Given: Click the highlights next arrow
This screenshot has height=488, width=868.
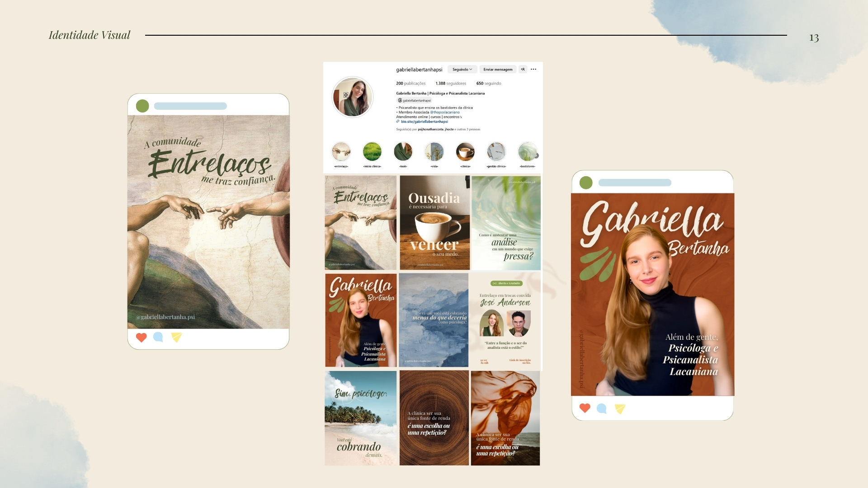Looking at the screenshot, I should click(537, 155).
